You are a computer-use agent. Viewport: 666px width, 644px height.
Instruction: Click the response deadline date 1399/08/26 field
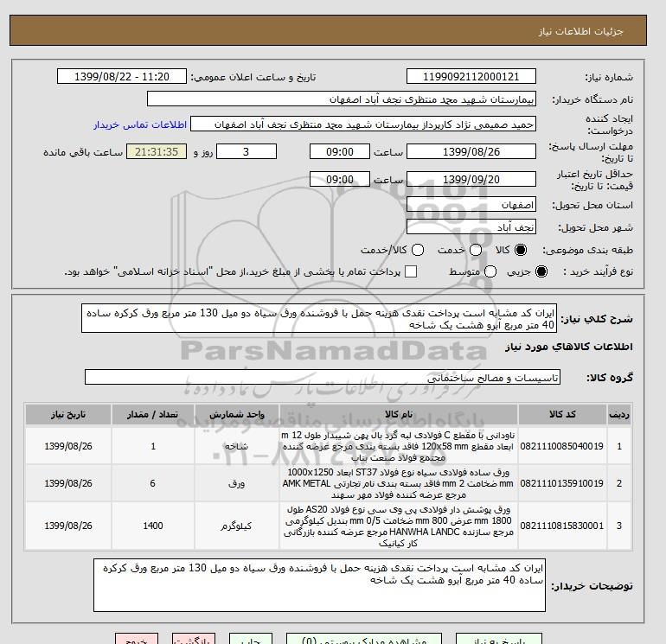tap(471, 151)
